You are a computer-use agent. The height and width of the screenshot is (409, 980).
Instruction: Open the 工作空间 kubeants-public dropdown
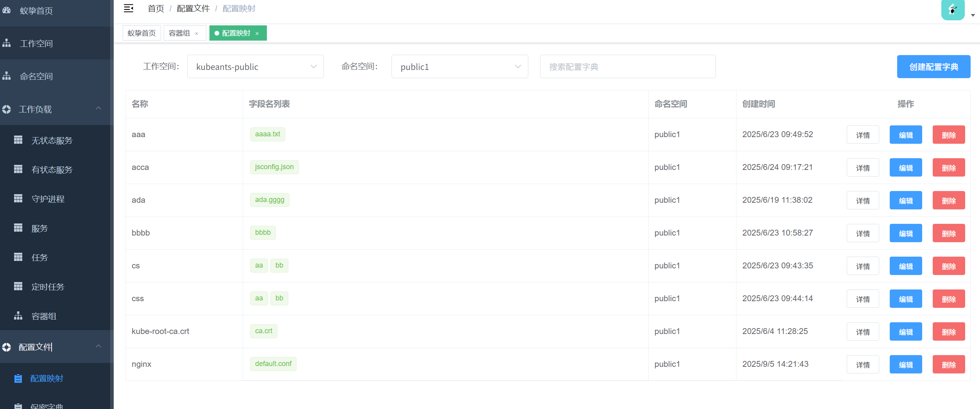pos(255,67)
